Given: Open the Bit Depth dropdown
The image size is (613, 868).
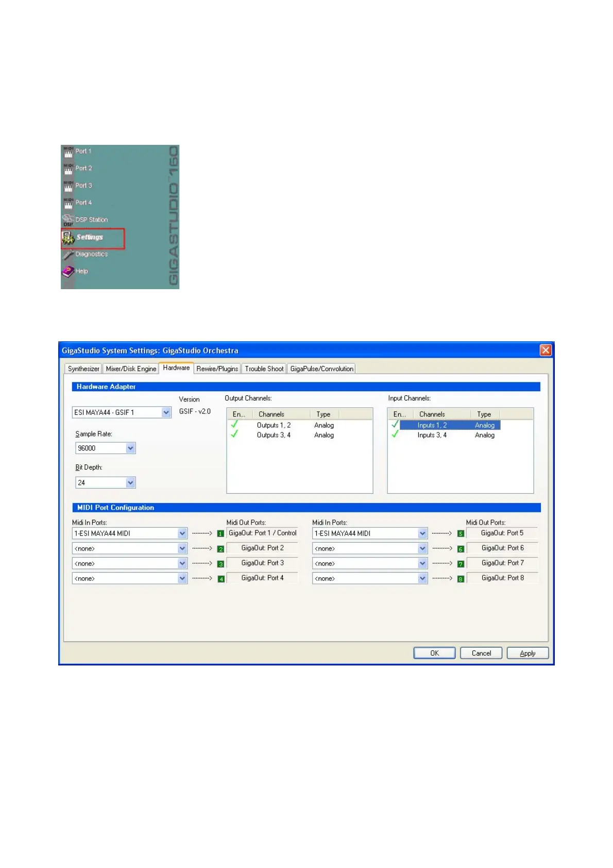Looking at the screenshot, I should (x=130, y=483).
